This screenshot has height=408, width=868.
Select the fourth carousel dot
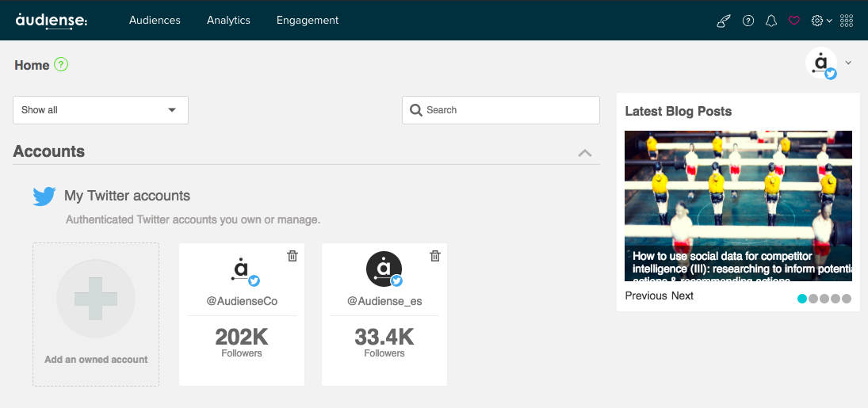click(x=835, y=299)
